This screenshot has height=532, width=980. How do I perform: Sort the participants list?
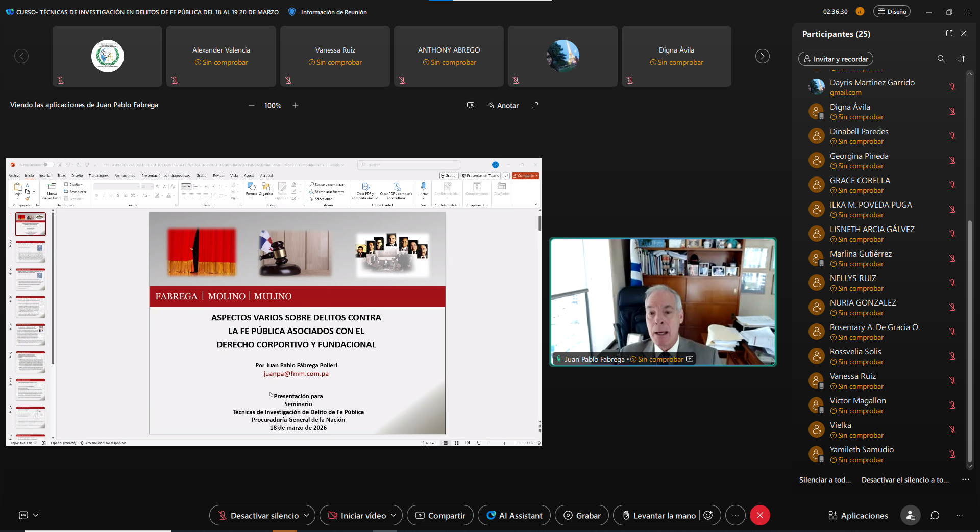click(x=962, y=59)
